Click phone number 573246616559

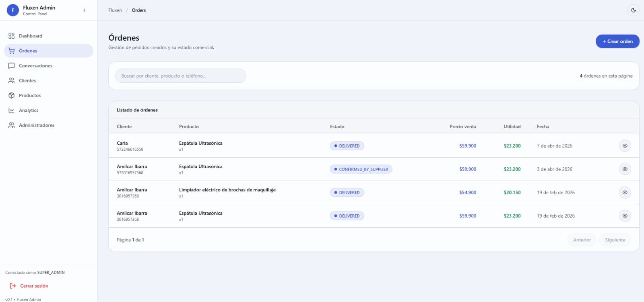click(130, 150)
